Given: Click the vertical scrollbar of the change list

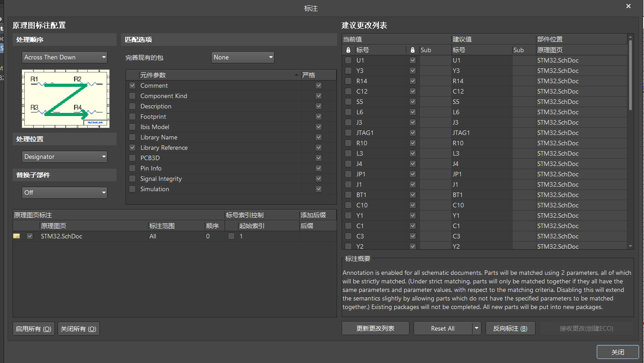Looking at the screenshot, I should 630,76.
